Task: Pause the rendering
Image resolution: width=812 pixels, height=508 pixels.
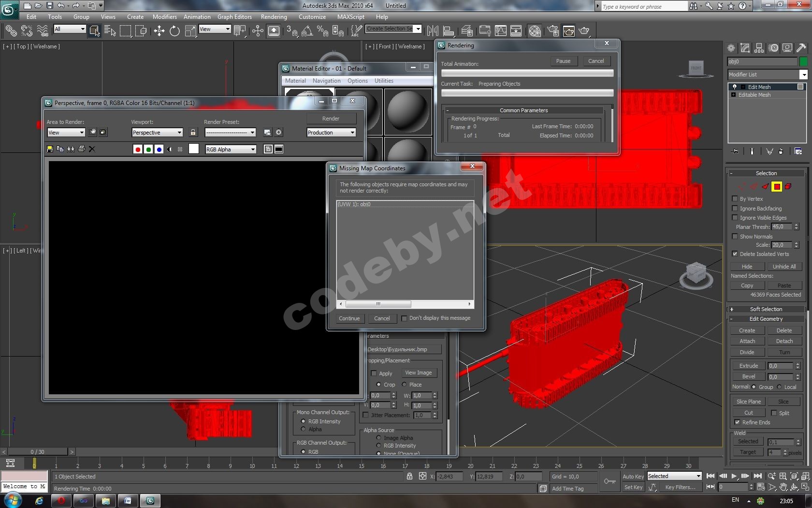Action: pyautogui.click(x=563, y=61)
